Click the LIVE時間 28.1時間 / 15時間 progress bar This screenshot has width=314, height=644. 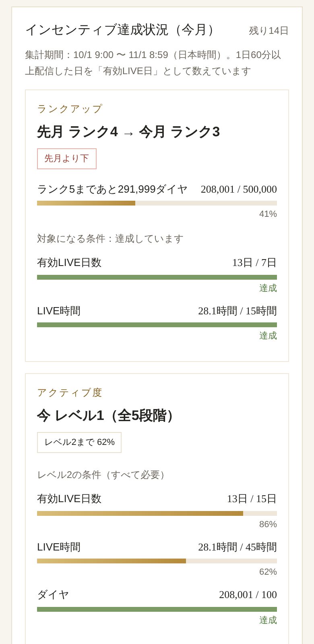tap(157, 325)
